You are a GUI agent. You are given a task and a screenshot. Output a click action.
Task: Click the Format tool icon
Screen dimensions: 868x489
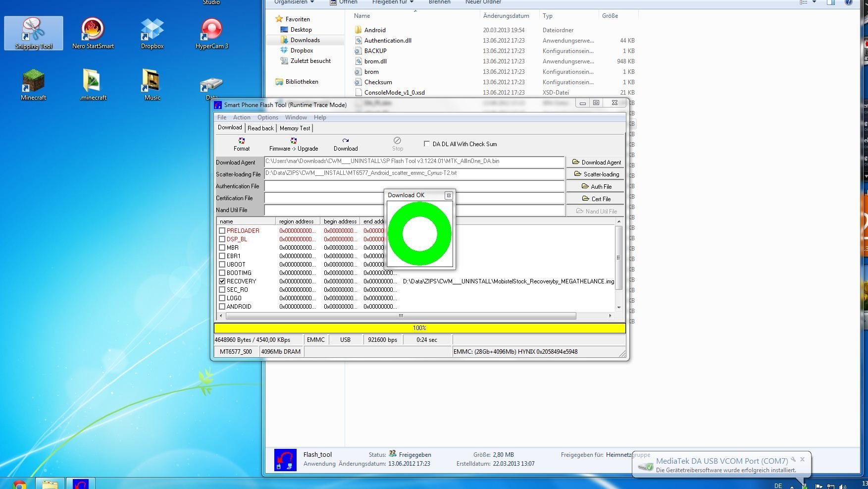242,141
